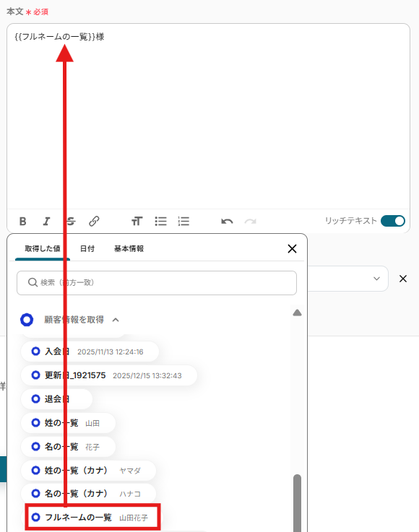Open the text size tool

[137, 222]
